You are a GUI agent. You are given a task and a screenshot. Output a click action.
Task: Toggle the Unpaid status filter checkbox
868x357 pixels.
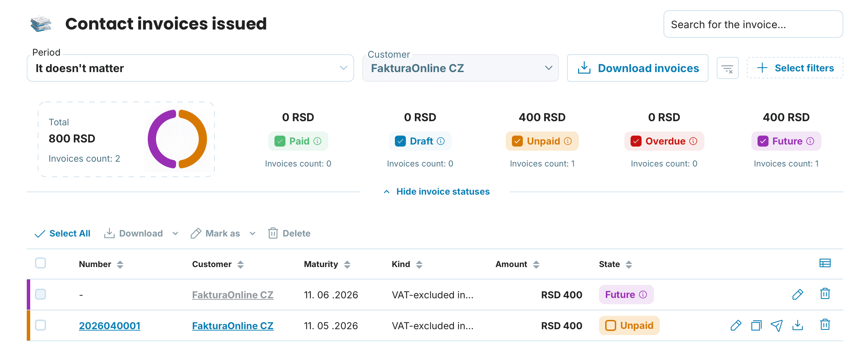coord(517,141)
